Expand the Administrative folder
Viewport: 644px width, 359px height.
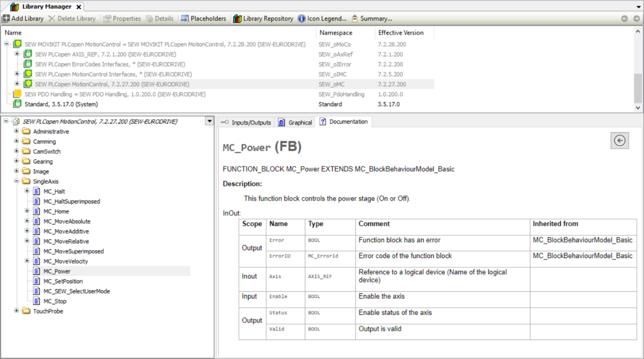pos(17,131)
